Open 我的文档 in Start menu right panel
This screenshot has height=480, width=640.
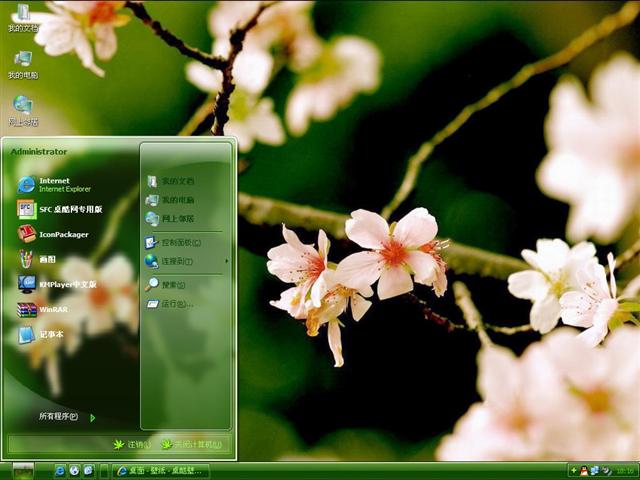click(x=170, y=181)
